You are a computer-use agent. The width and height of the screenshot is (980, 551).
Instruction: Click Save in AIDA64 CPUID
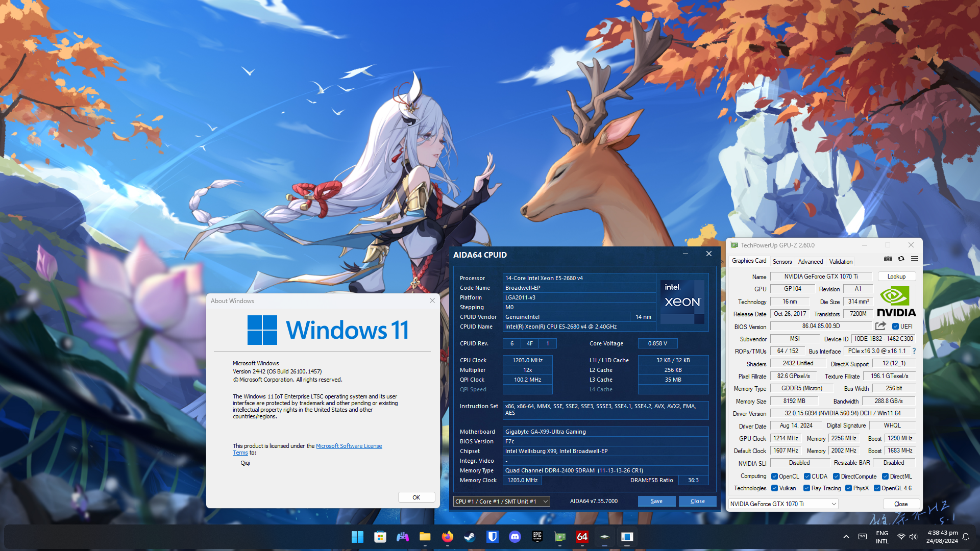[656, 502]
